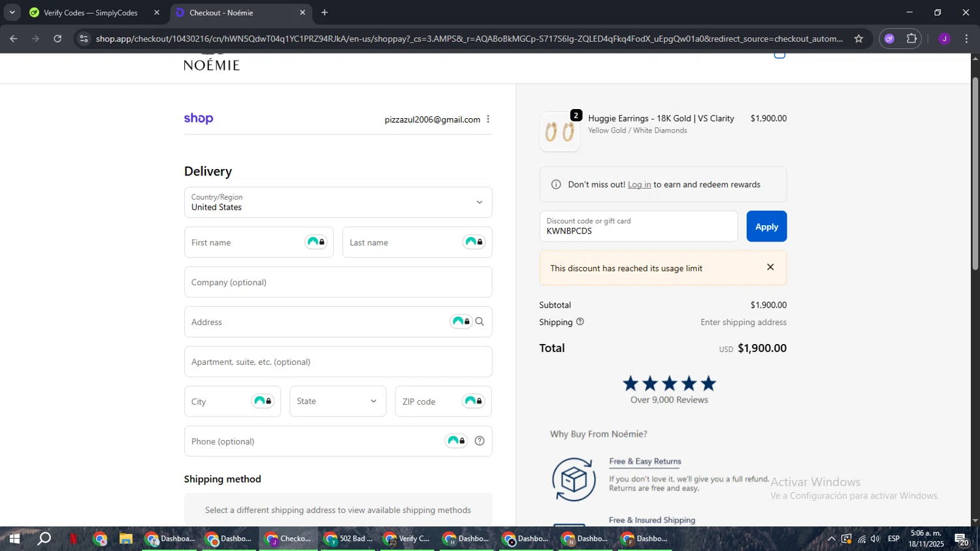Show the phone number help tooltip

click(x=480, y=441)
